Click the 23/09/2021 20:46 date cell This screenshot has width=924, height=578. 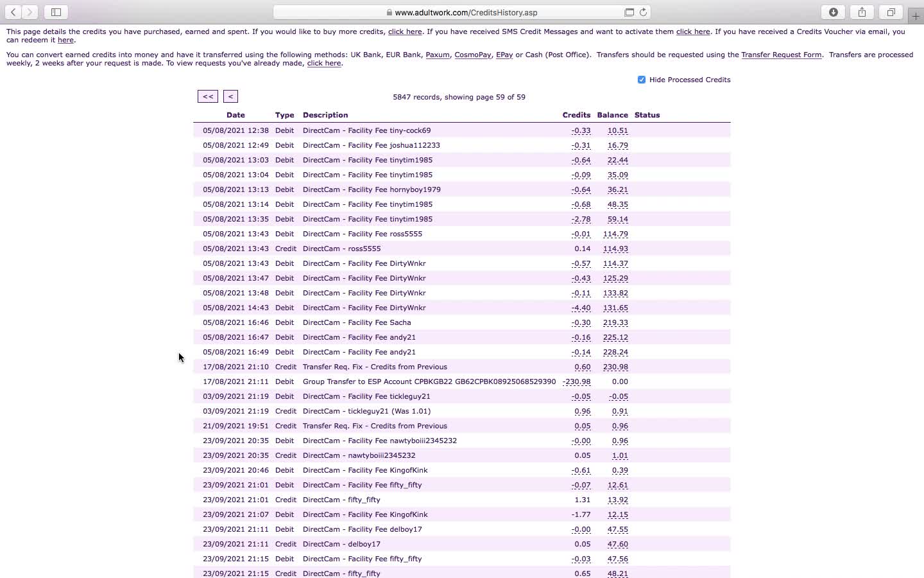pos(235,470)
